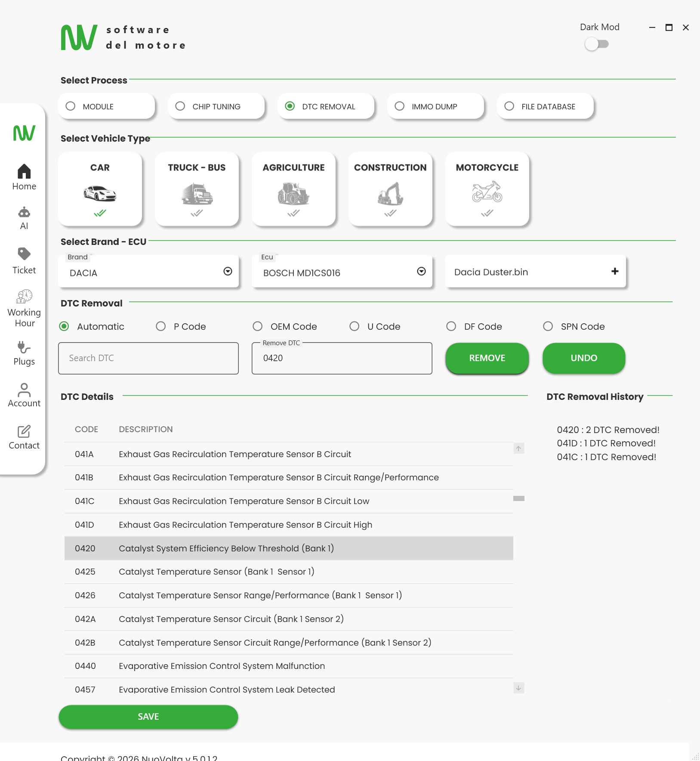Expand the Brand dropdown showing DACIA

[228, 271]
